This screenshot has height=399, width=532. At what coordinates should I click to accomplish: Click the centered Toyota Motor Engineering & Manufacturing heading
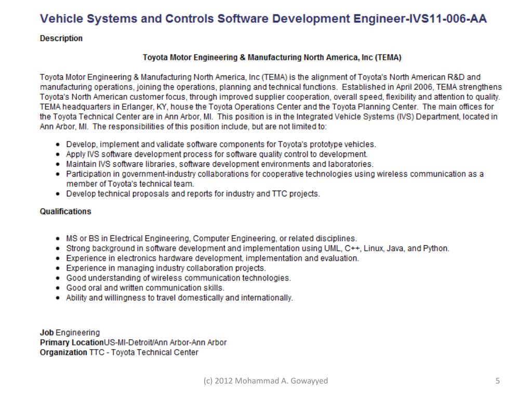(272, 57)
